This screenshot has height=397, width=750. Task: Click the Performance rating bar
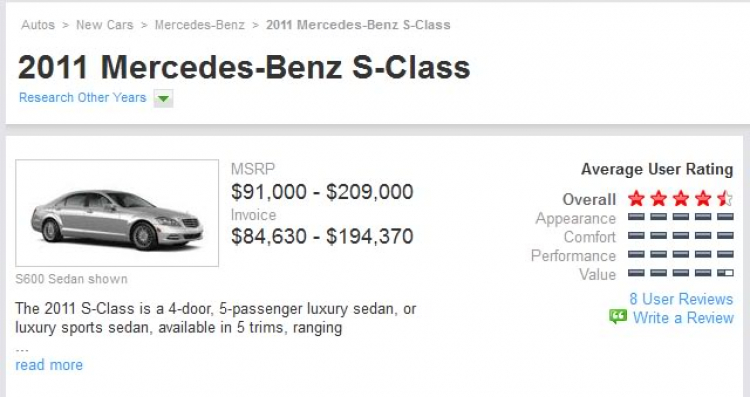681,254
